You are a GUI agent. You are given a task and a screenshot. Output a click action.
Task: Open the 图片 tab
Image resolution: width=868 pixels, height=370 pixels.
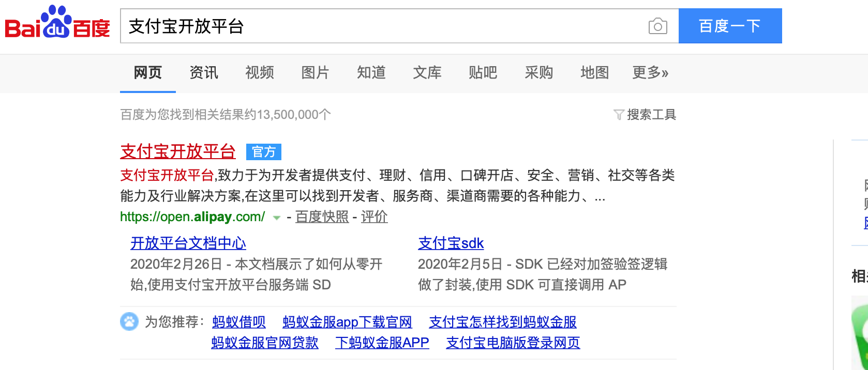coord(316,73)
